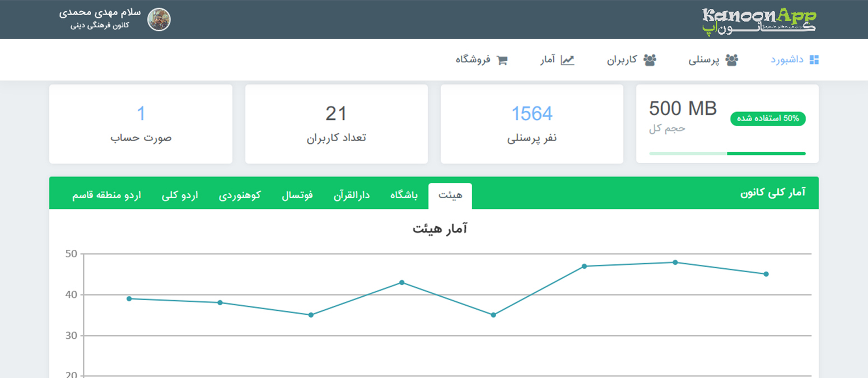Select the پرسنلی people icon
868x378 pixels.
click(x=731, y=59)
